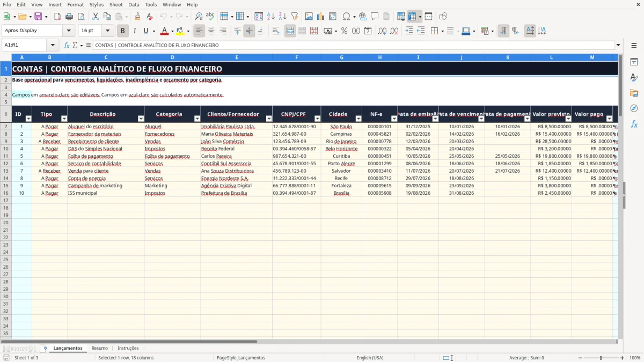Click Format as Percent icon
Image resolution: width=644 pixels, height=362 pixels.
coord(345,31)
